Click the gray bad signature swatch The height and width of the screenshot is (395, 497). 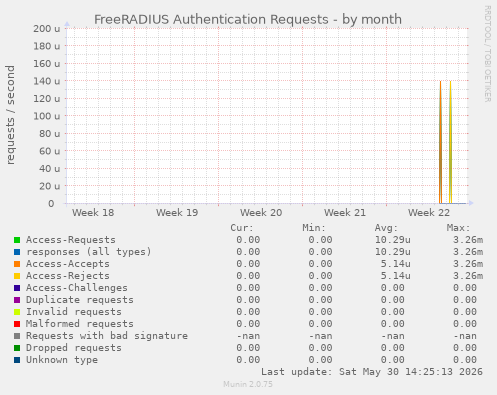tap(17, 336)
